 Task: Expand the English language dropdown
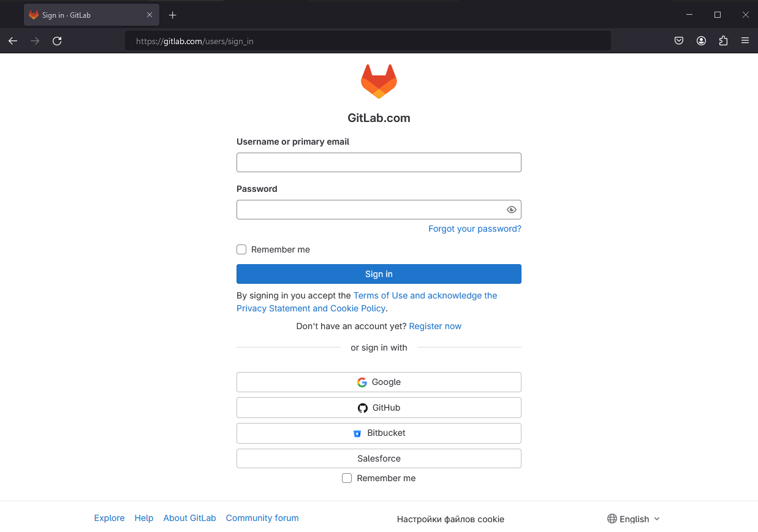634,519
